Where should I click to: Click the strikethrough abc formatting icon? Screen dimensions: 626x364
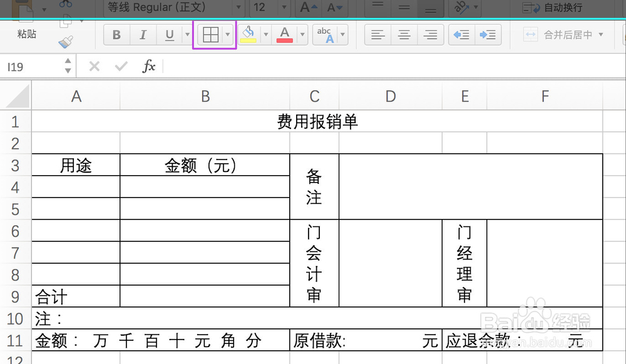pyautogui.click(x=323, y=34)
